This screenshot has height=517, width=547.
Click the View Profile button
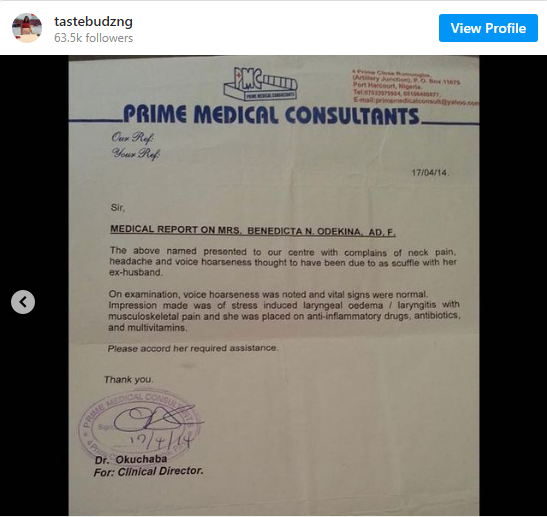[x=488, y=28]
